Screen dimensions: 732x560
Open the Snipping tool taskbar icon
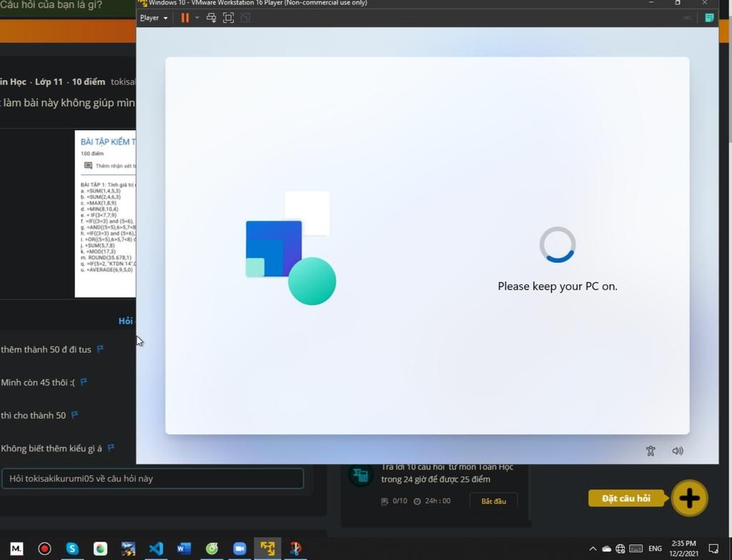pyautogui.click(x=295, y=549)
